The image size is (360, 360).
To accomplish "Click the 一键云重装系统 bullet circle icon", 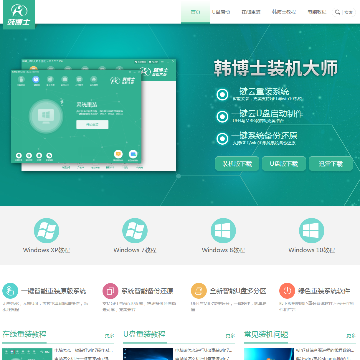I will coord(222,95).
